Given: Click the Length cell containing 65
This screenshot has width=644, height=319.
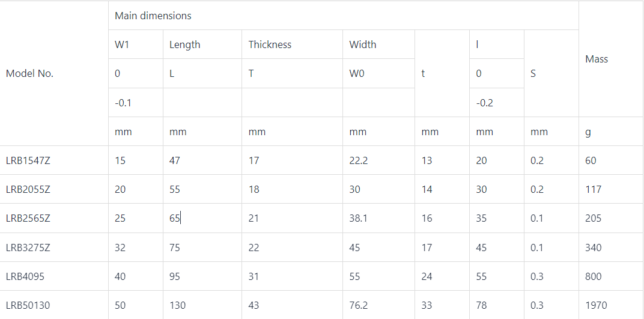Looking at the screenshot, I should click(202, 218).
